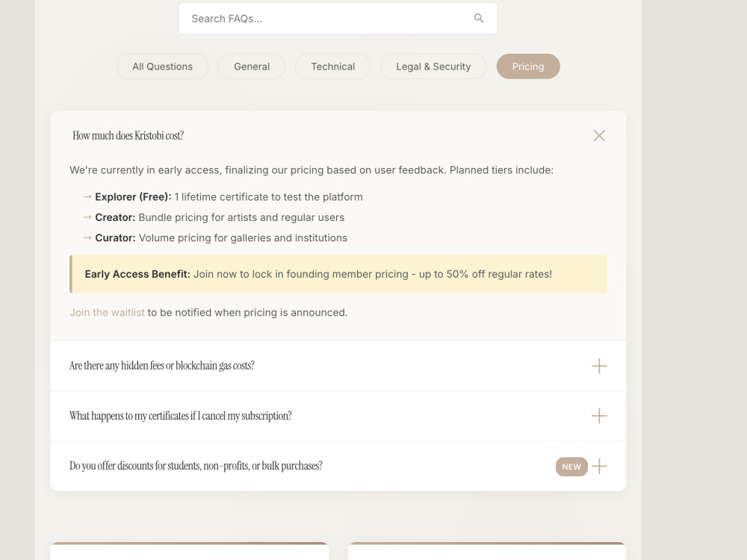
Task: Click the NEW badge on discounts question
Action: pyautogui.click(x=571, y=467)
